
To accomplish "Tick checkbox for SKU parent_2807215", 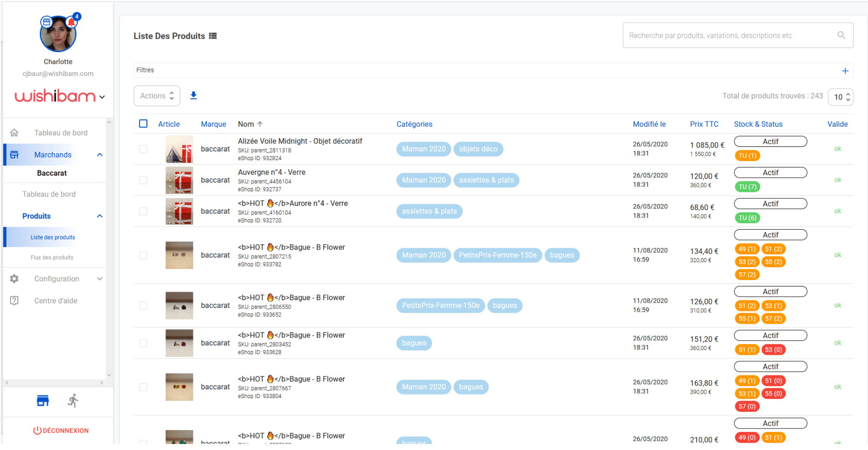I will [x=144, y=255].
